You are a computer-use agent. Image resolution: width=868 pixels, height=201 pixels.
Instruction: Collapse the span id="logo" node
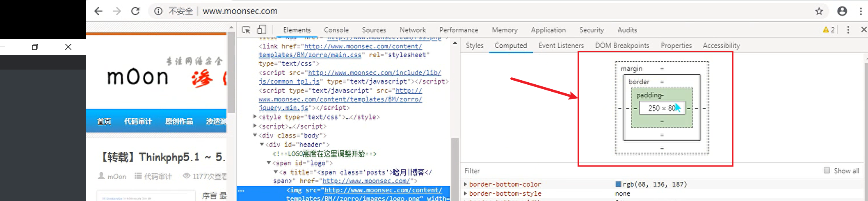coord(269,163)
